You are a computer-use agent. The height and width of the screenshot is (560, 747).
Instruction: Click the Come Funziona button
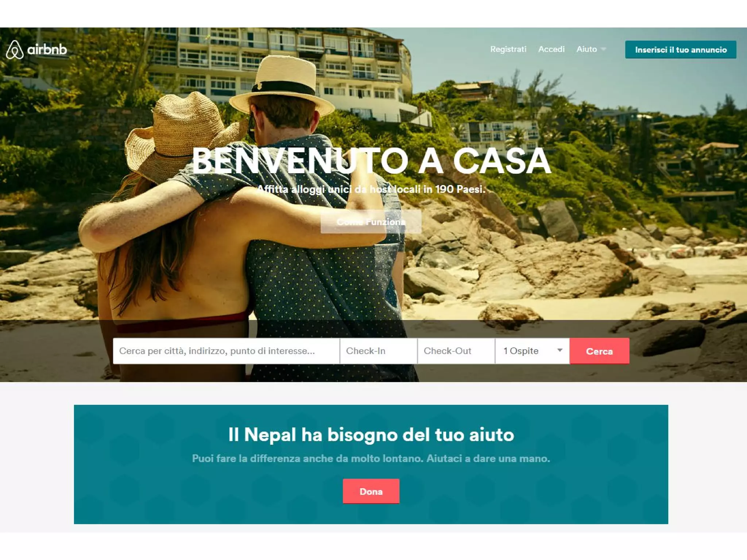pos(371,222)
